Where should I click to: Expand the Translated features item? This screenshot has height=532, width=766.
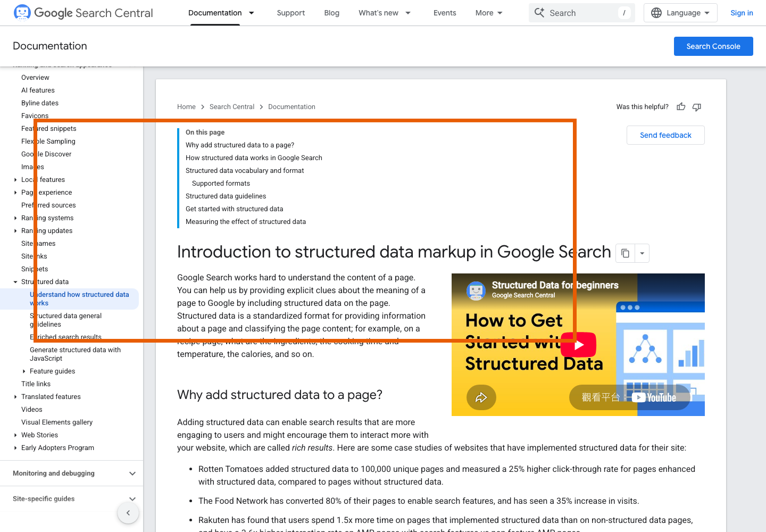(15, 397)
